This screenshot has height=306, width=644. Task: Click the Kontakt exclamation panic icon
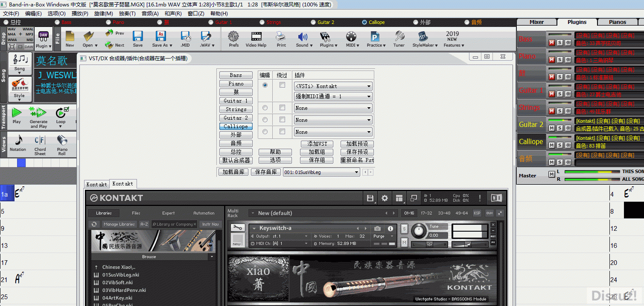pyautogui.click(x=480, y=198)
